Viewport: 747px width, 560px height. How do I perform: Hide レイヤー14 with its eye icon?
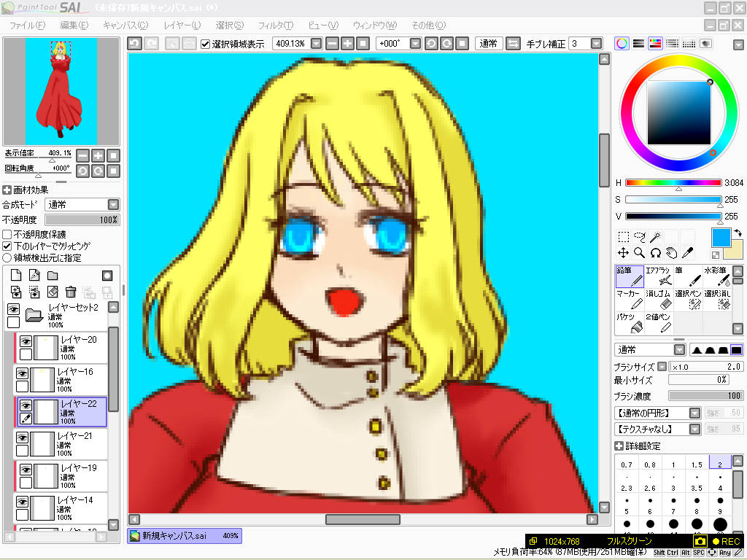(22, 502)
